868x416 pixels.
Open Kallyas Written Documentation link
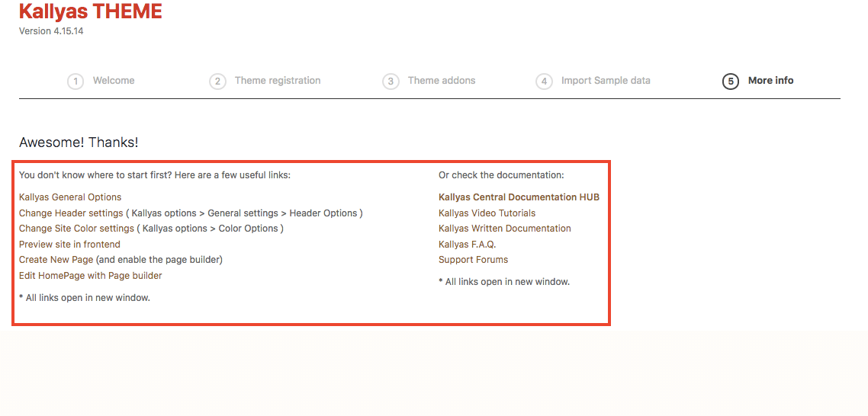coord(505,229)
